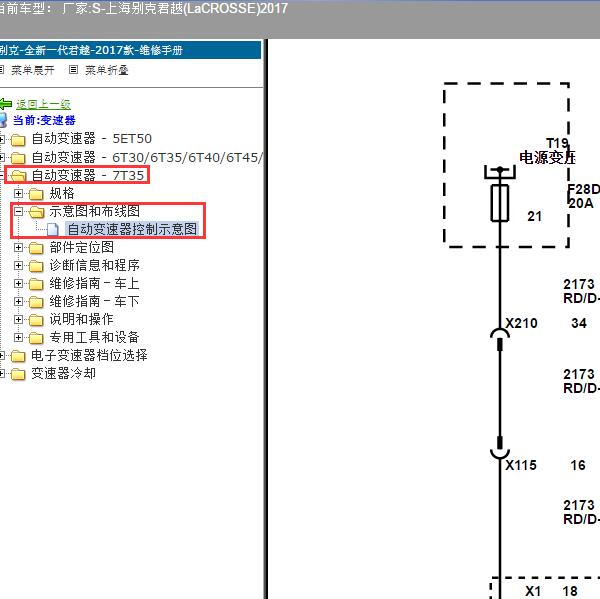600x599 pixels.
Task: Click the F28D 20A fuse label
Action: [583, 196]
